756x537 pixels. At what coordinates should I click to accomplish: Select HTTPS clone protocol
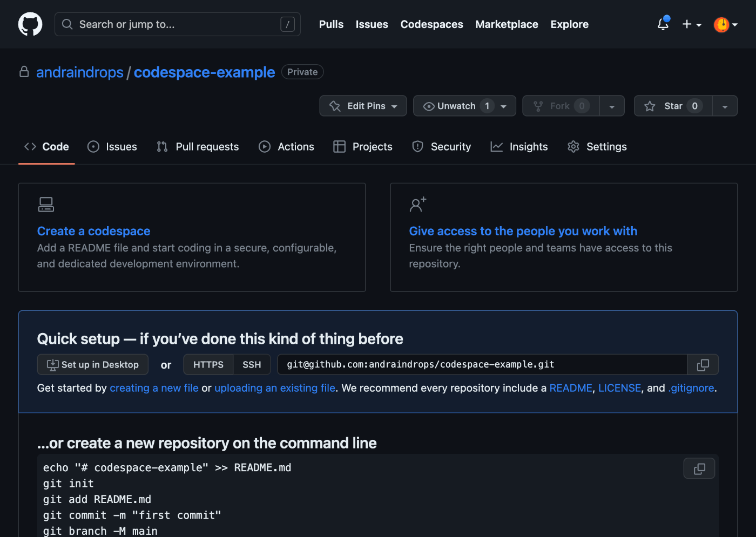[x=208, y=365]
